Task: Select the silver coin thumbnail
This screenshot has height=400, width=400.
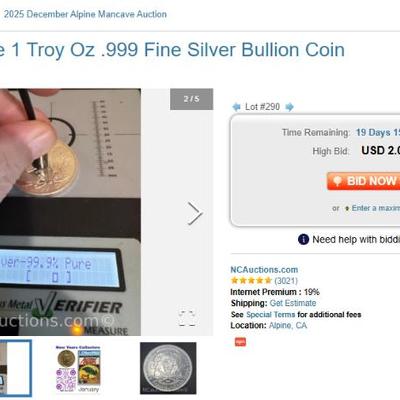Action: 168,368
